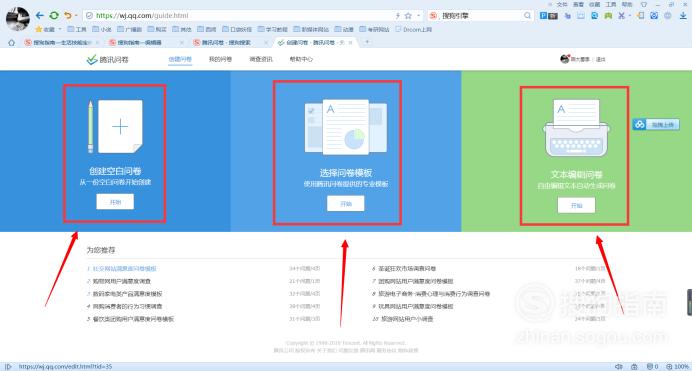Image resolution: width=692 pixels, height=371 pixels.
Task: Close the 腾讯问卷 - 搜狗搜索 tab
Action: (x=266, y=42)
